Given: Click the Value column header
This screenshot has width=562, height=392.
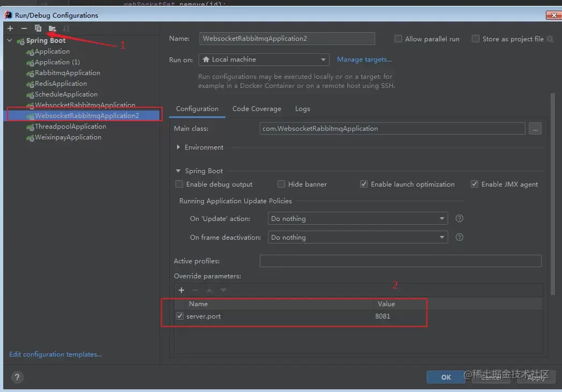Looking at the screenshot, I should [x=386, y=304].
